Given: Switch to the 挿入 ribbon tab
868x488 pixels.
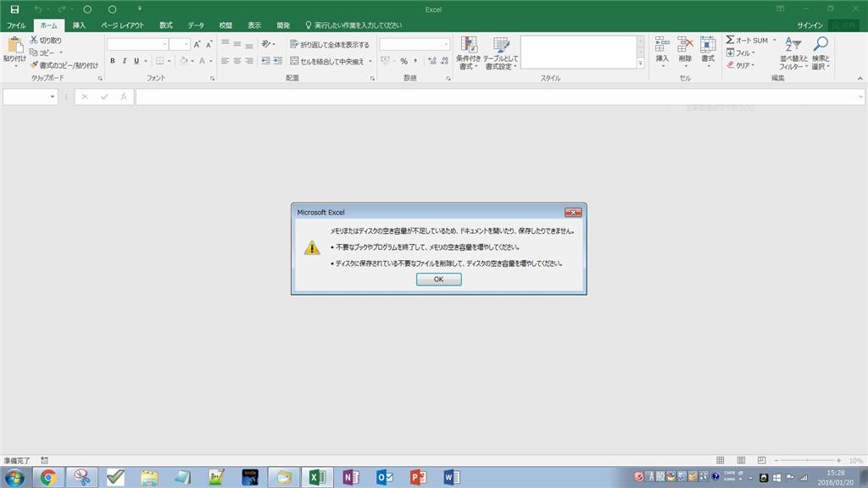Looking at the screenshot, I should (x=79, y=25).
